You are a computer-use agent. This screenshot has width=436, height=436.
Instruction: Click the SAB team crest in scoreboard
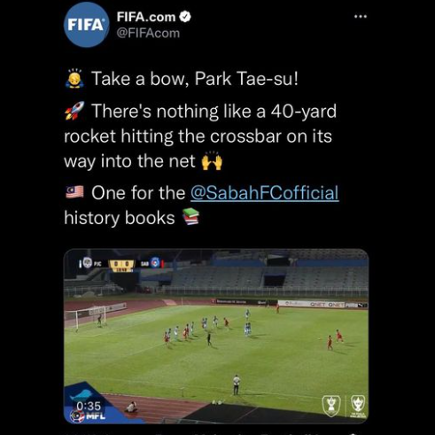pos(155,263)
